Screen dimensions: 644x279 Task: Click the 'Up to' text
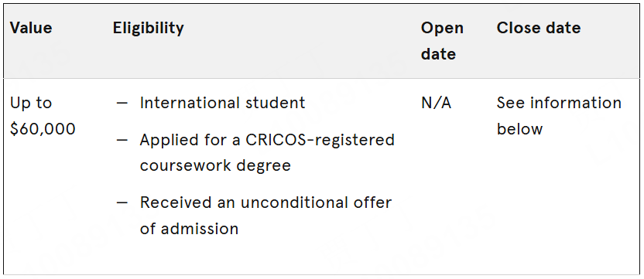pos(31,103)
